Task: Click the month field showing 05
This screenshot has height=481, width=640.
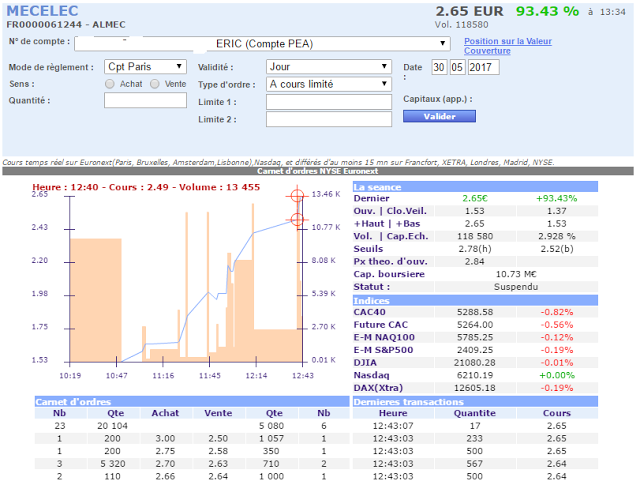Action: click(457, 67)
